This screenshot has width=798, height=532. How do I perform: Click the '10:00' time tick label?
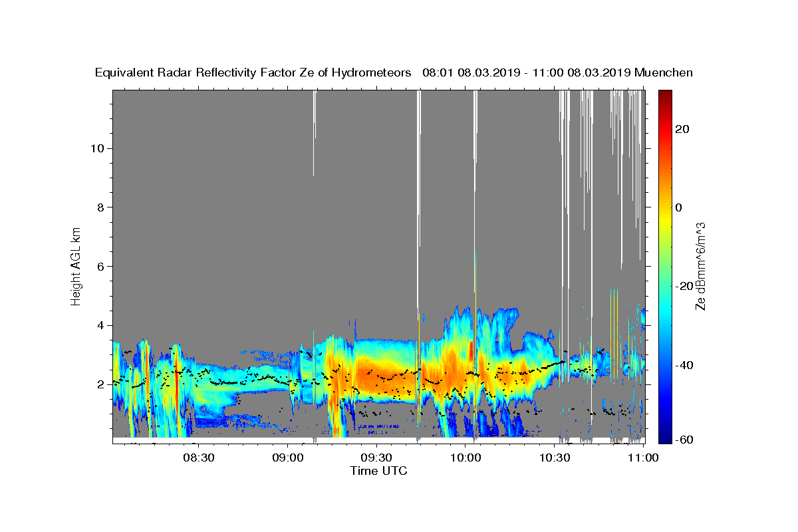point(465,458)
